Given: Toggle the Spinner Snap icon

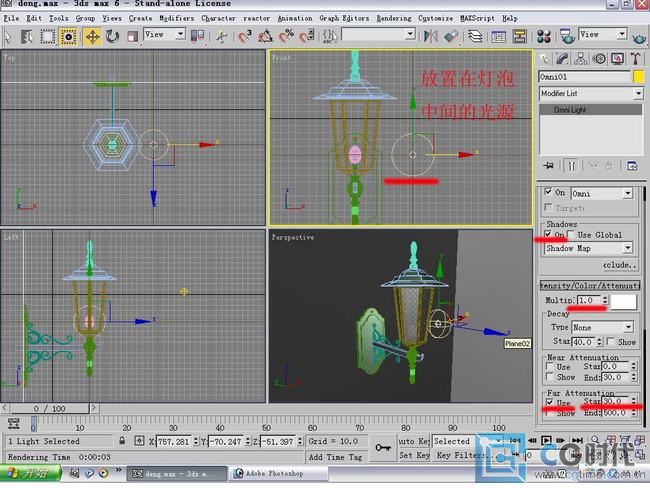Looking at the screenshot, I should point(307,36).
